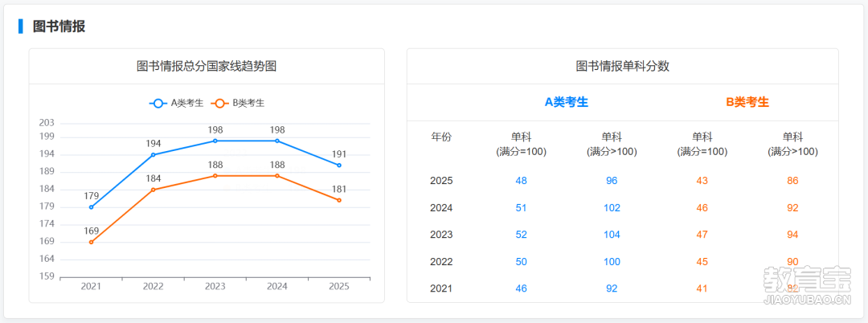Screen dimensions: 868x323
Task: Click score 100 in the 2022 row
Action: click(x=612, y=262)
